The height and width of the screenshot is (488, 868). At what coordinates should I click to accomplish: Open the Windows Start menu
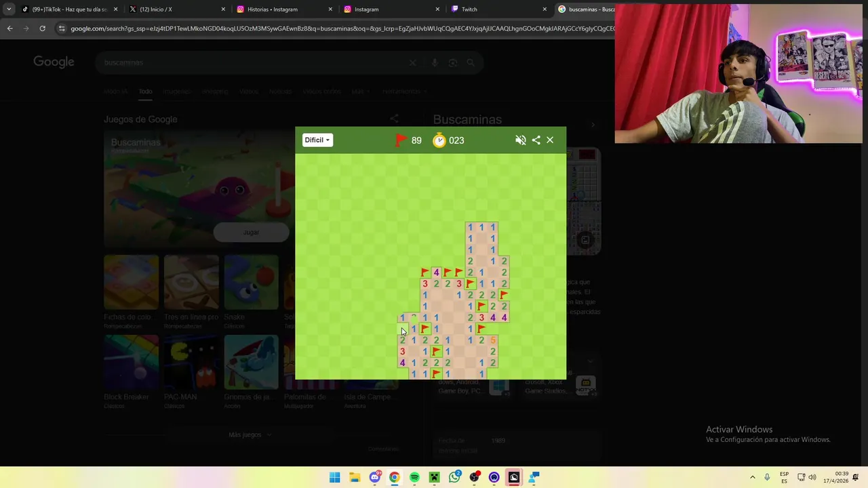[335, 477]
